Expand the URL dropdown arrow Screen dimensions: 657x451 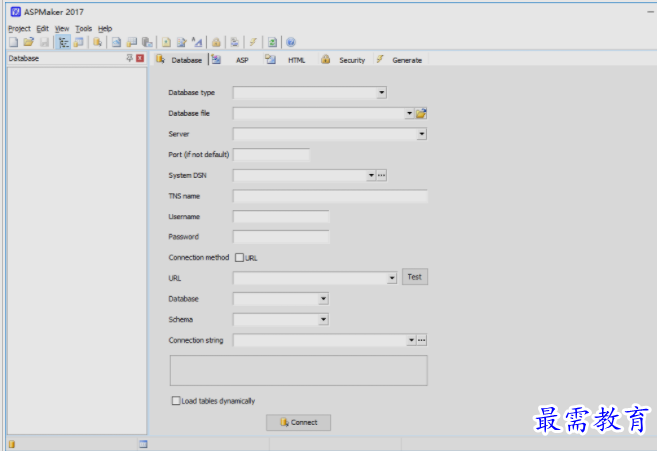tap(392, 278)
